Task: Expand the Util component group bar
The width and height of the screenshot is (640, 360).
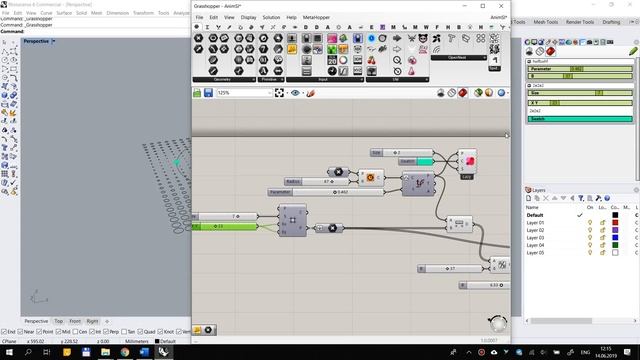Action: click(x=397, y=80)
